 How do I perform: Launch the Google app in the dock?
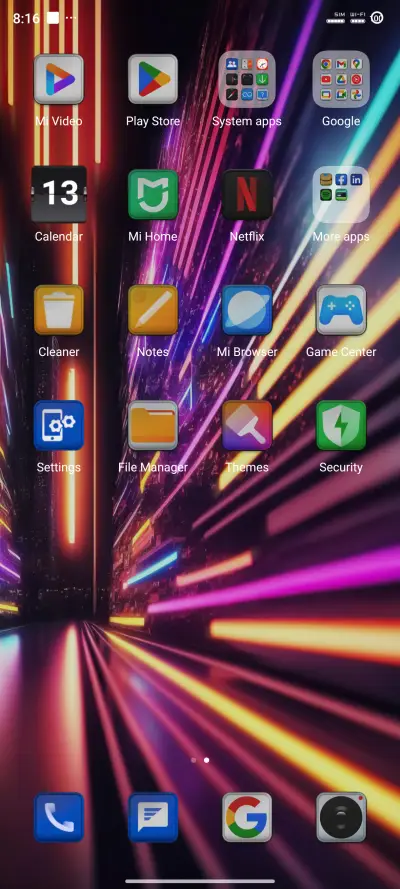click(247, 817)
